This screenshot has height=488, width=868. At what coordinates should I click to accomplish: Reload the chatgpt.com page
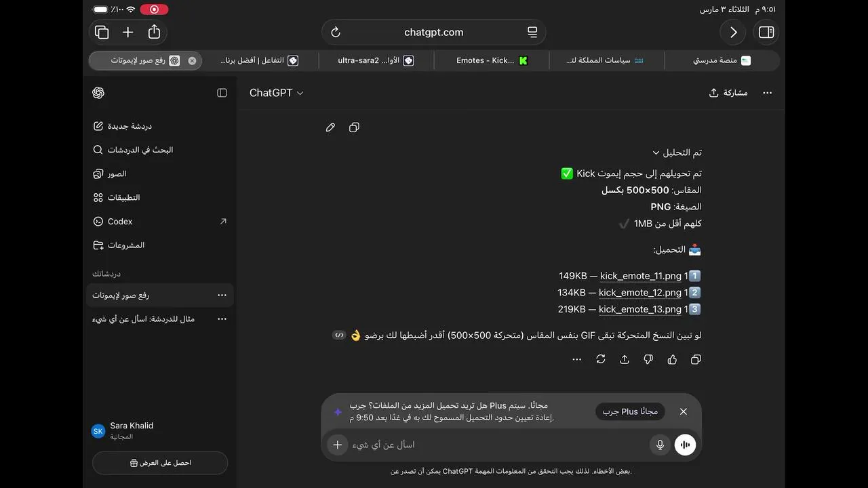point(335,33)
